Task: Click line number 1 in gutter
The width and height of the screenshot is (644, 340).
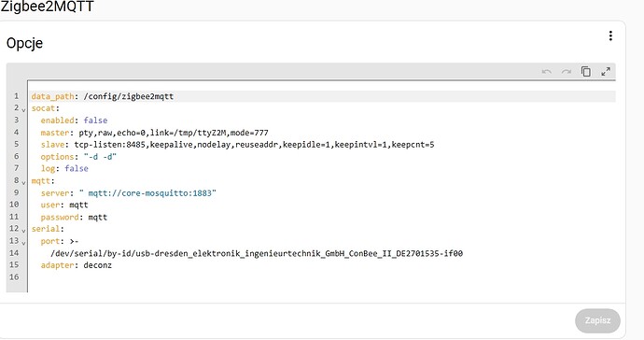Action: (17, 96)
